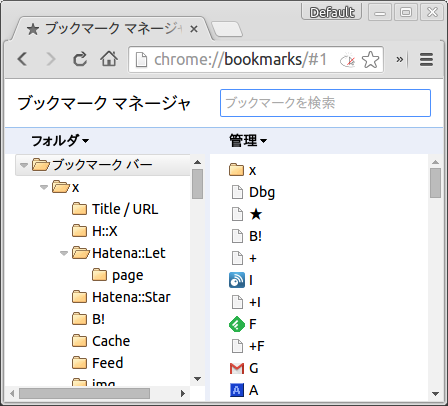Collapse the x folder in the tree

pyautogui.click(x=44, y=187)
